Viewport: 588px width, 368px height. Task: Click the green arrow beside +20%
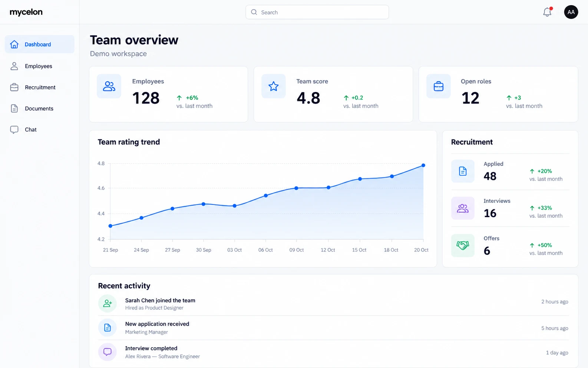pos(532,171)
